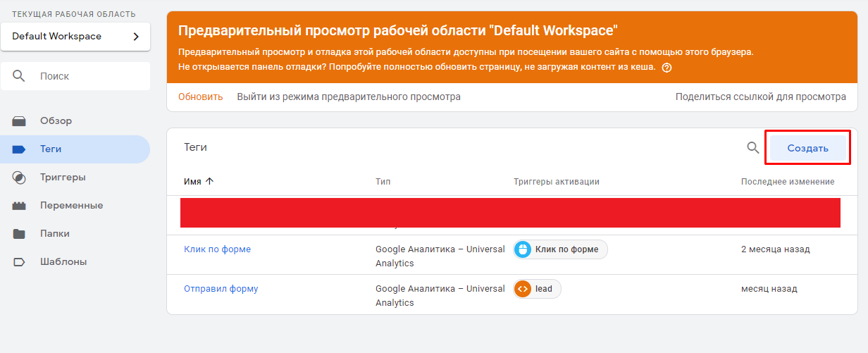Go to the Триггеры menu item
Screen dimensions: 868x353
(63, 178)
